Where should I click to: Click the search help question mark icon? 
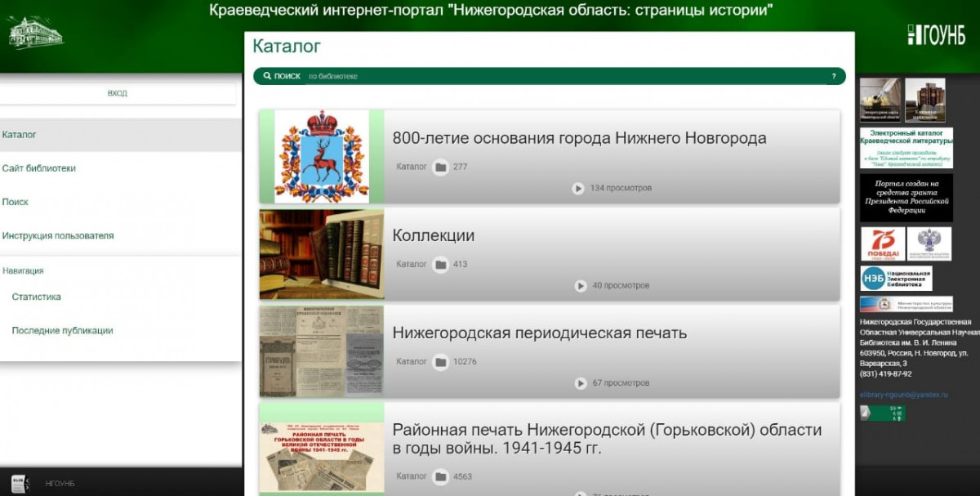tap(833, 77)
